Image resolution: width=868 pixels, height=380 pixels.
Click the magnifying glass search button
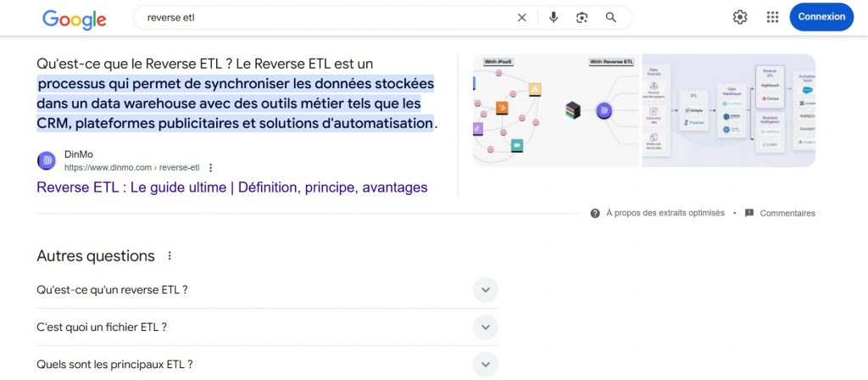coord(610,17)
